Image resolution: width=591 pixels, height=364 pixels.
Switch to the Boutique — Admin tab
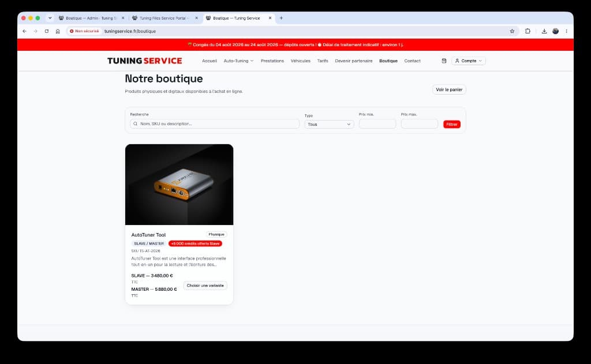(91, 18)
